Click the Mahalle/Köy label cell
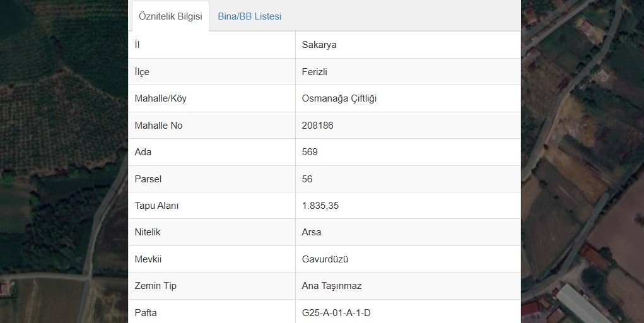This screenshot has width=644, height=323. (212, 98)
